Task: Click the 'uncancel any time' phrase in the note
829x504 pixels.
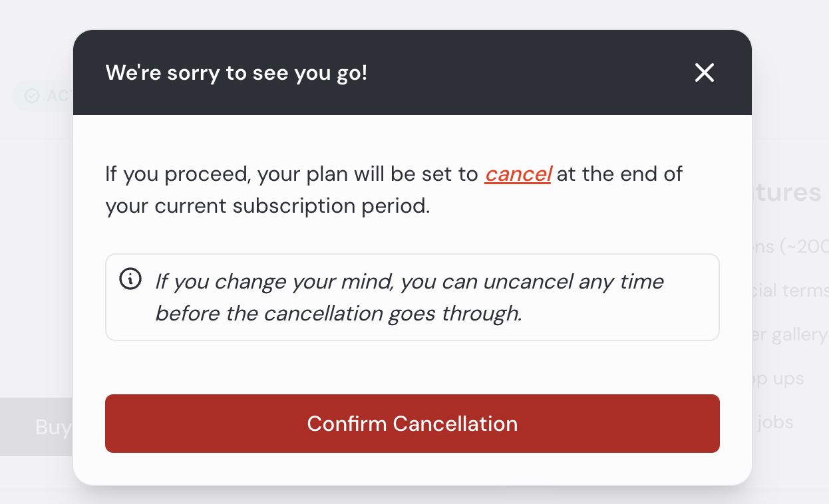Action: tap(574, 281)
